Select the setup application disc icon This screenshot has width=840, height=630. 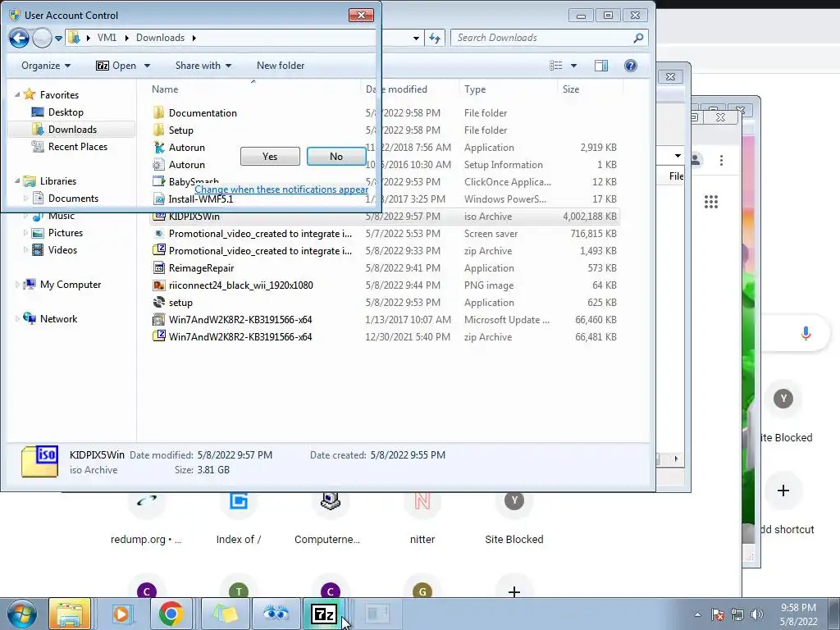(158, 302)
